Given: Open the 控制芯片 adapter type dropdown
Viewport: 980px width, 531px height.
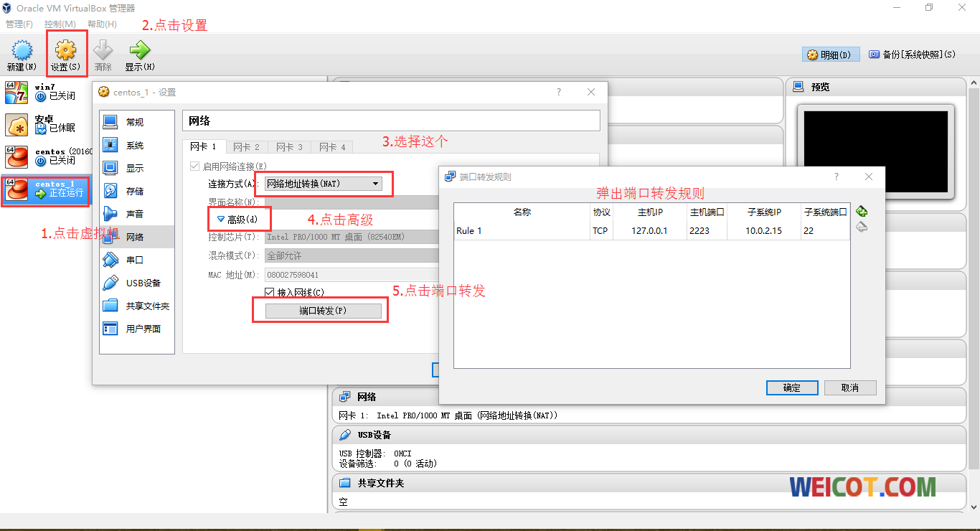Looking at the screenshot, I should pyautogui.click(x=352, y=237).
